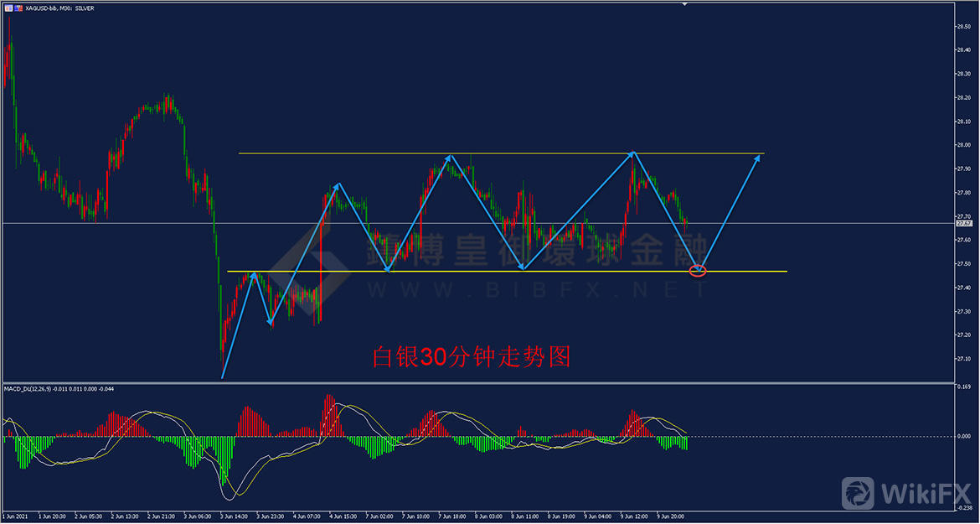Select the final projected upward blue arrow
Viewport: 980px width, 524px height.
pyautogui.click(x=733, y=208)
